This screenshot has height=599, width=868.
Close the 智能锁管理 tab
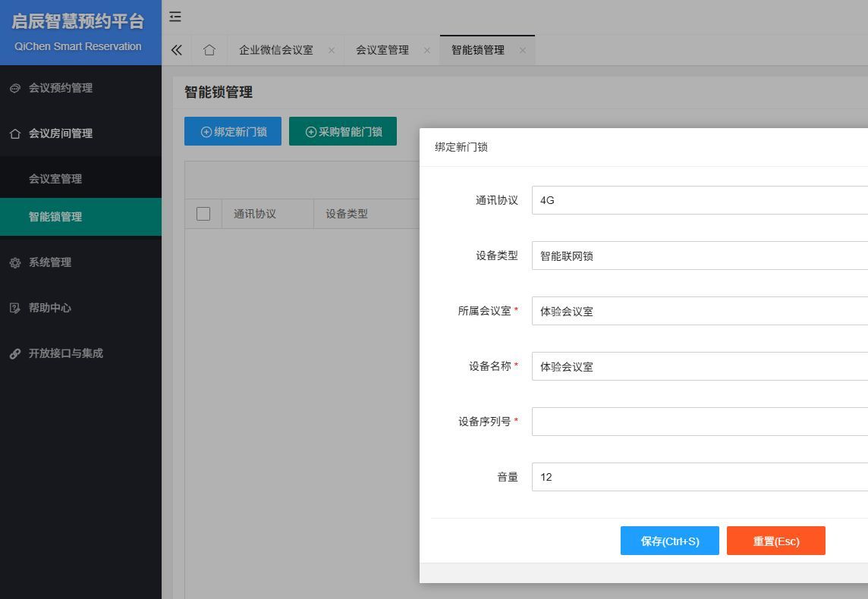coord(522,50)
